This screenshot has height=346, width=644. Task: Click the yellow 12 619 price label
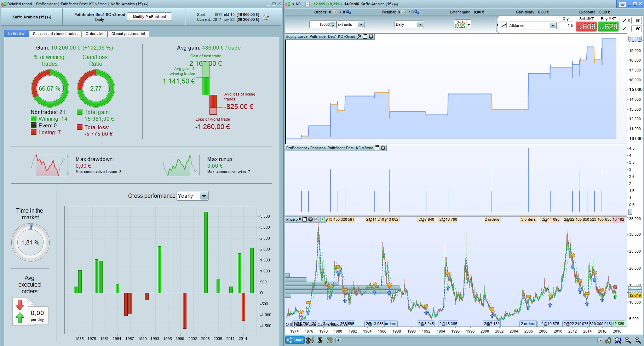(x=635, y=295)
